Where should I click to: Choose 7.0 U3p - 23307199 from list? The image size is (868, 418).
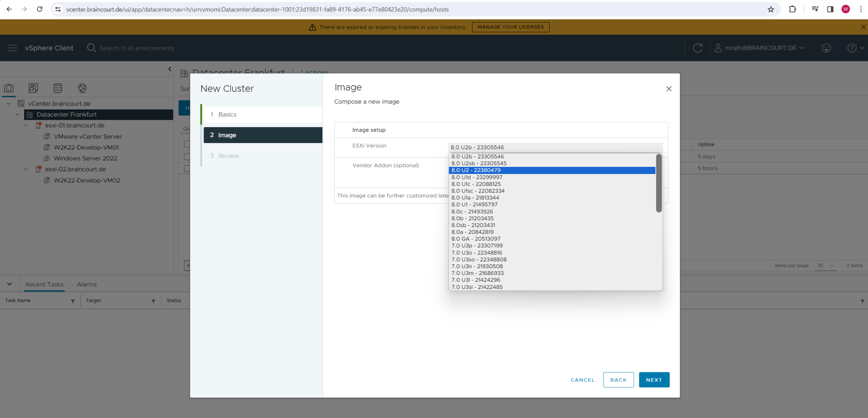pos(477,246)
